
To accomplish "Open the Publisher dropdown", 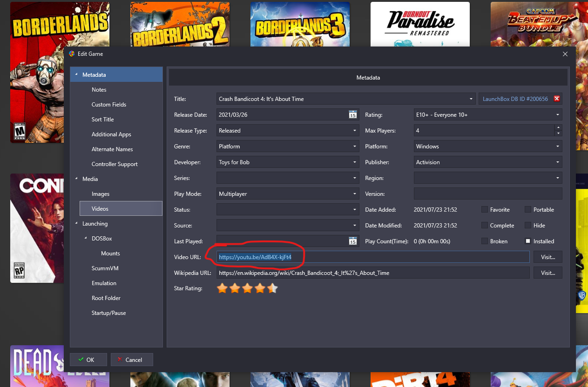I will click(x=558, y=162).
